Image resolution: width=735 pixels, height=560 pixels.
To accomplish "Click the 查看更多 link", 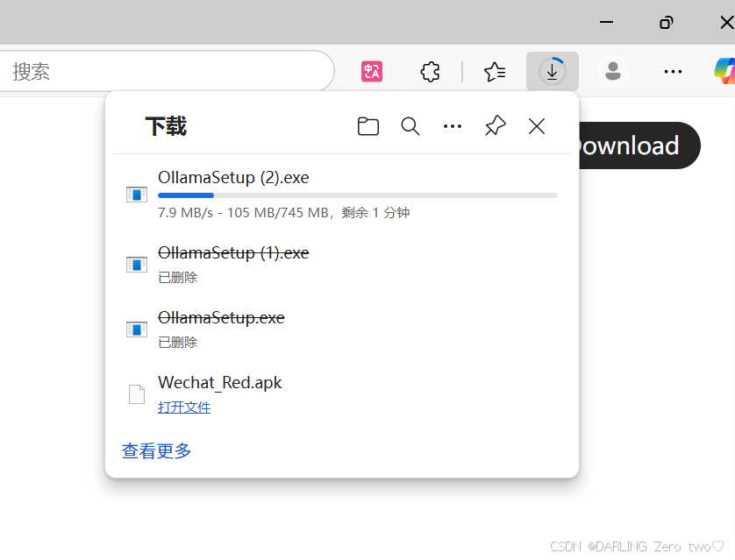I will [156, 451].
